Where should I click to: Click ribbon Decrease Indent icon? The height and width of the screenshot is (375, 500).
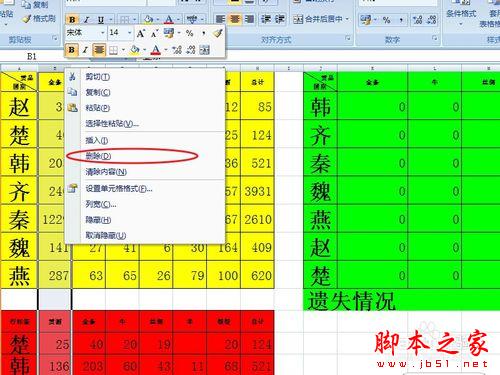coord(265,19)
